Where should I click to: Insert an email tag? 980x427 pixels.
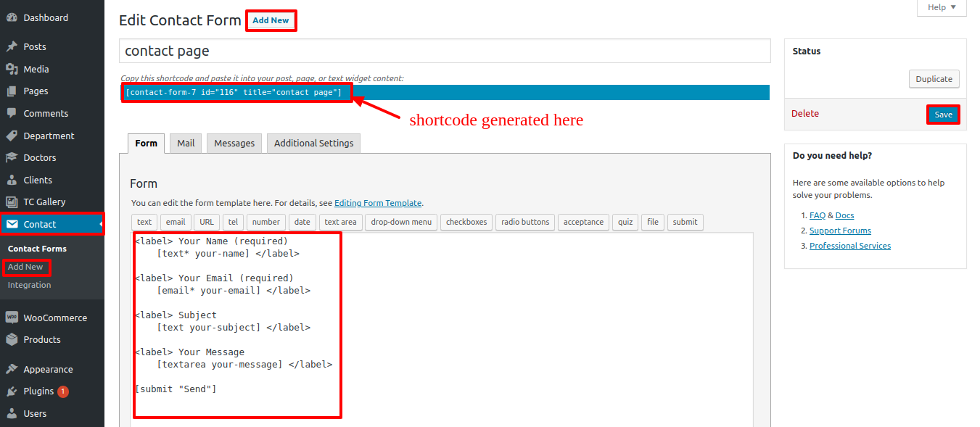click(176, 222)
